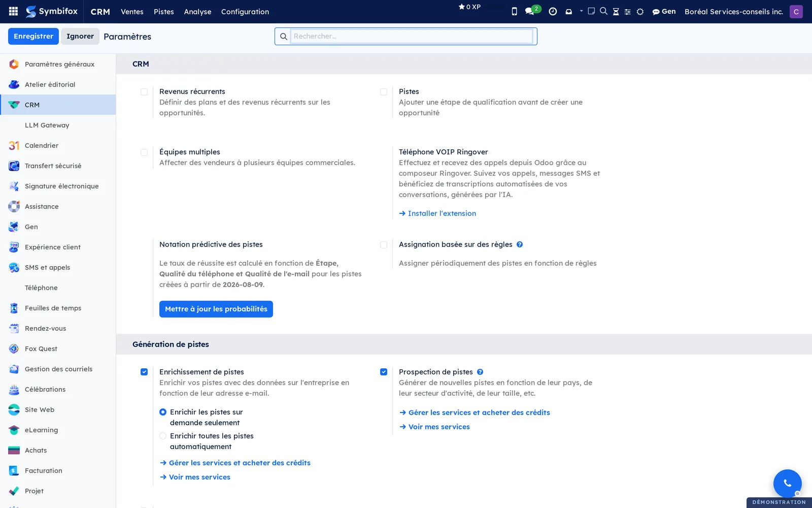Open the Pistes menu

[x=164, y=11]
